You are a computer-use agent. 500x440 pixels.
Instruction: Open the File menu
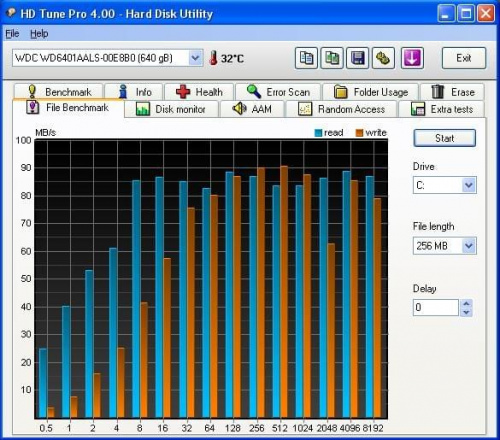pyautogui.click(x=12, y=34)
